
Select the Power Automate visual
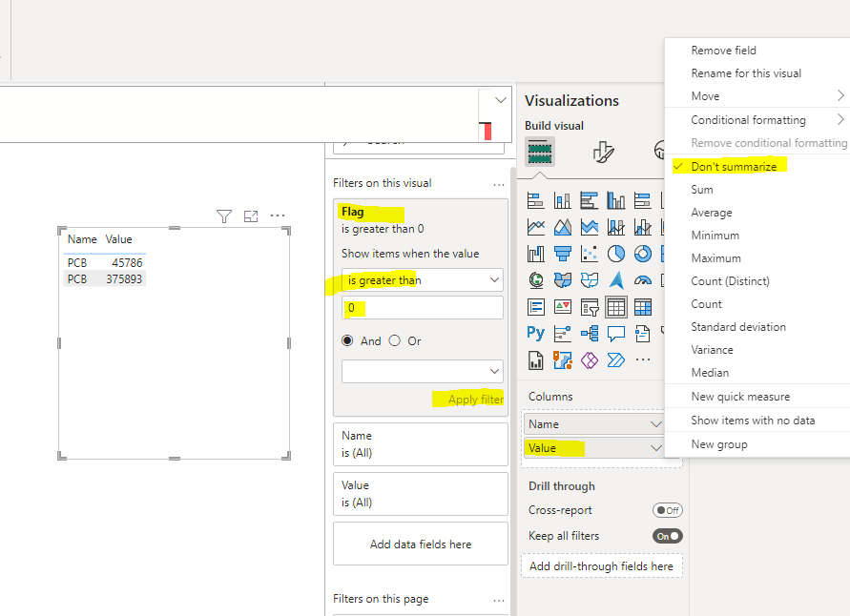616,359
